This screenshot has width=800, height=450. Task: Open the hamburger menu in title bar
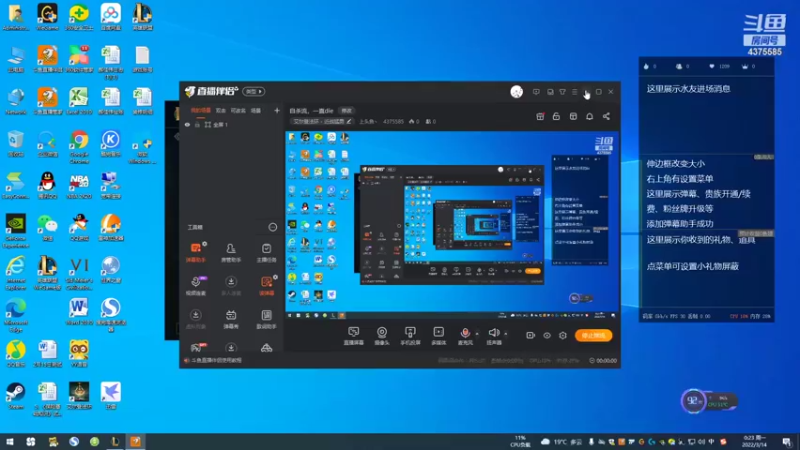(x=574, y=92)
